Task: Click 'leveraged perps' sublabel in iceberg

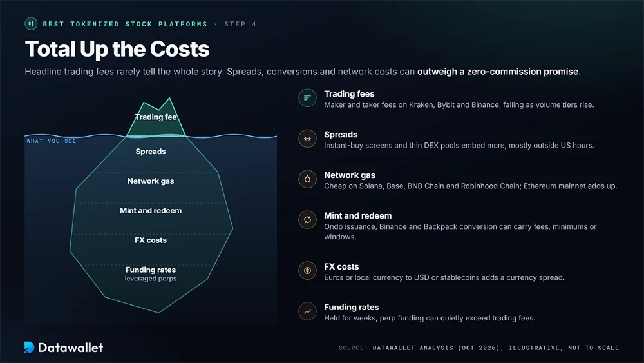Action: 151,279
